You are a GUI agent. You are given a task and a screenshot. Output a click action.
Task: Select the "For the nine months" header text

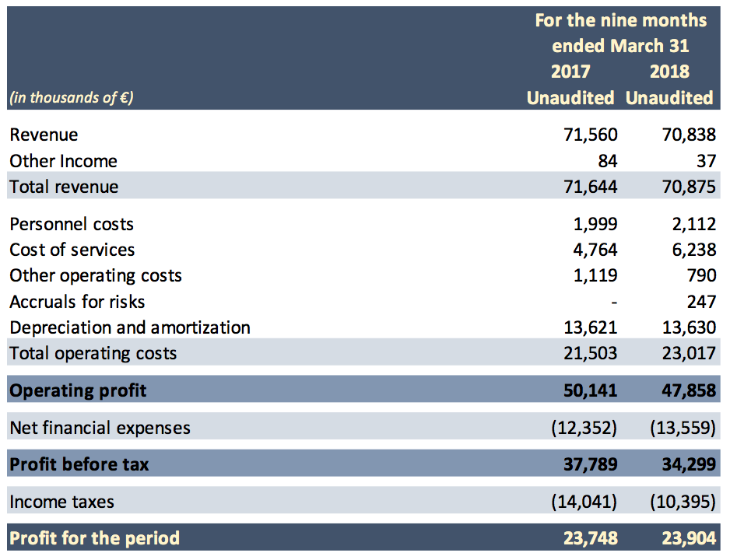[621, 20]
